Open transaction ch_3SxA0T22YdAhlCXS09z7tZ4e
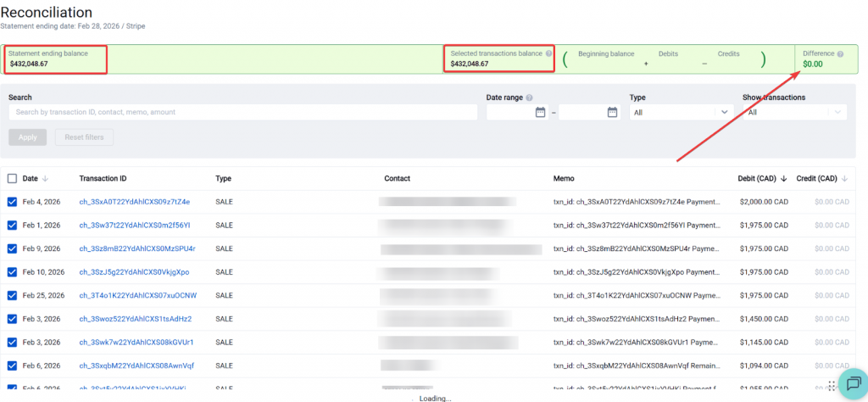The image size is (868, 402). [135, 202]
